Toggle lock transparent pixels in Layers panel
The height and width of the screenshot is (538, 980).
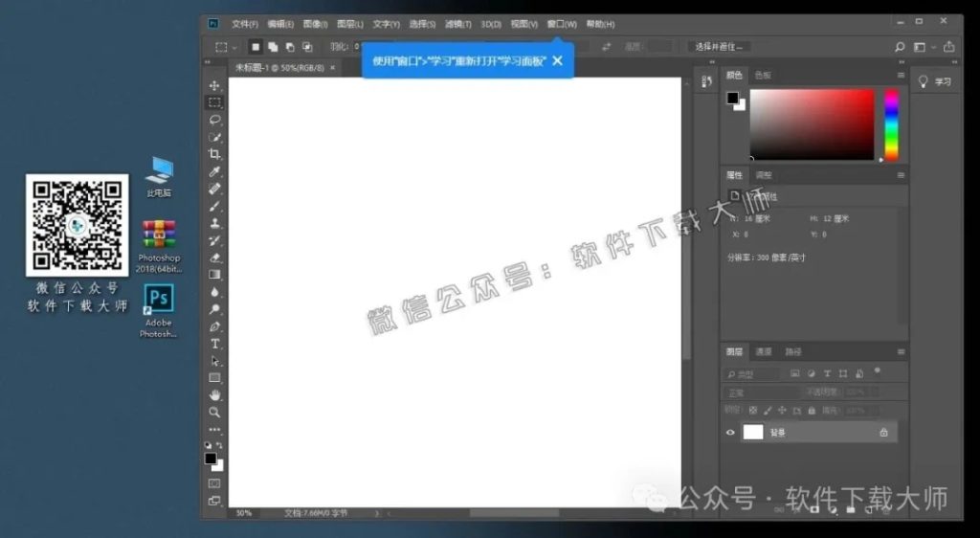(x=753, y=411)
